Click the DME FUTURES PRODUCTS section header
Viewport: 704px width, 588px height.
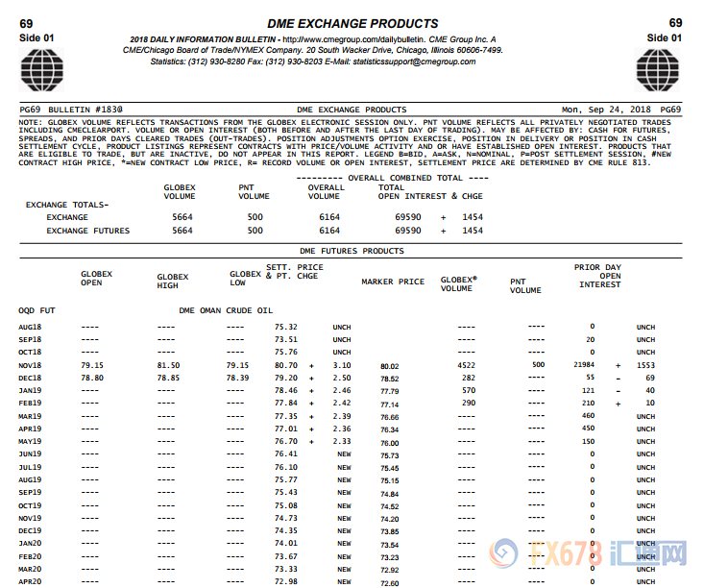point(352,251)
